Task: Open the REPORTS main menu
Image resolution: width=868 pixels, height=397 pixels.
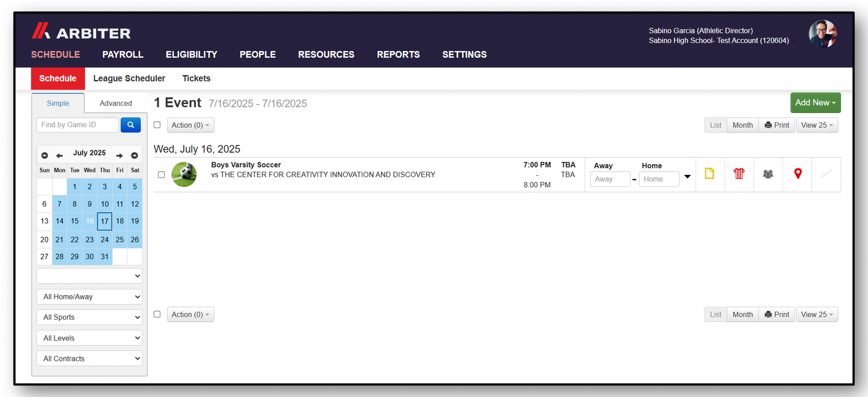Action: [398, 54]
